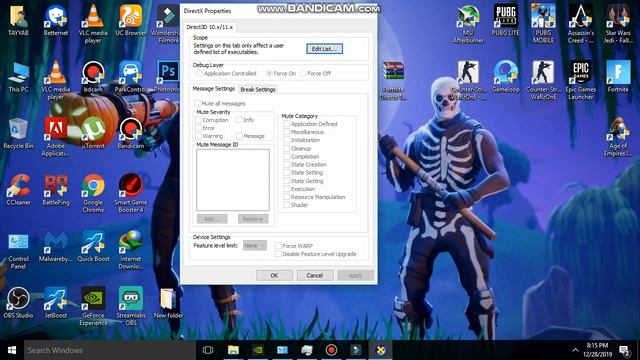Open the Betternet desktop shortcut
The width and height of the screenshot is (640, 360).
(x=56, y=20)
